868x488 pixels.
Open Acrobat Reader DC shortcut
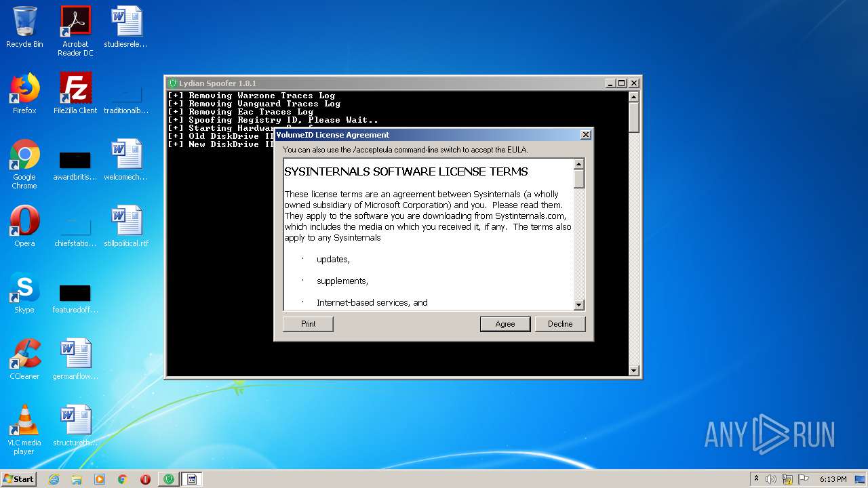pyautogui.click(x=75, y=31)
